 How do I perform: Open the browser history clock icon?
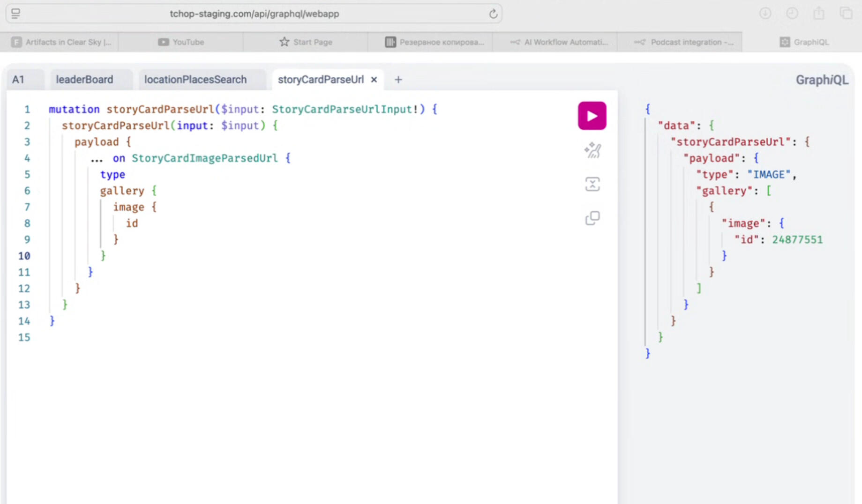click(792, 14)
